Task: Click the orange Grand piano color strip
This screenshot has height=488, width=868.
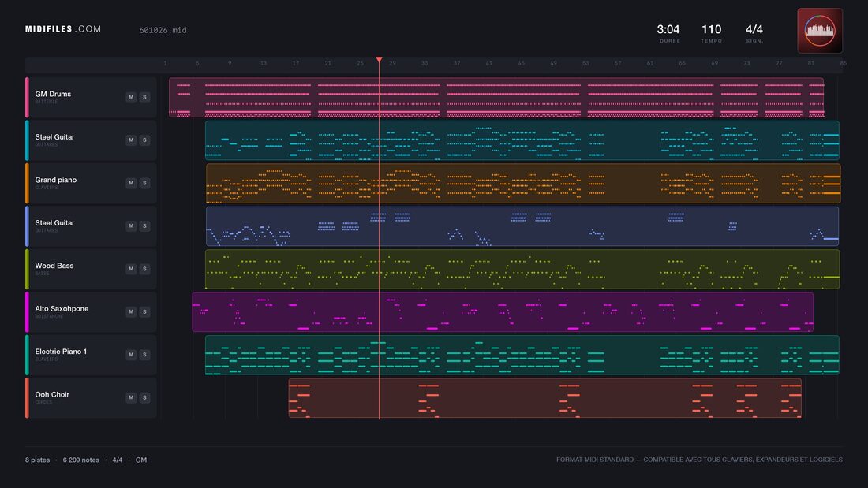Action: tap(27, 183)
